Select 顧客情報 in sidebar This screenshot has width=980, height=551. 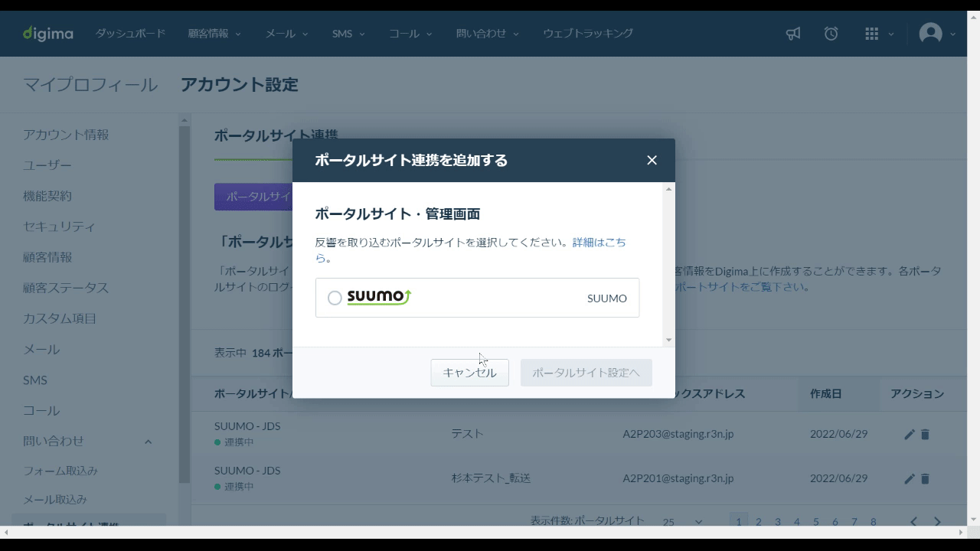coord(47,257)
